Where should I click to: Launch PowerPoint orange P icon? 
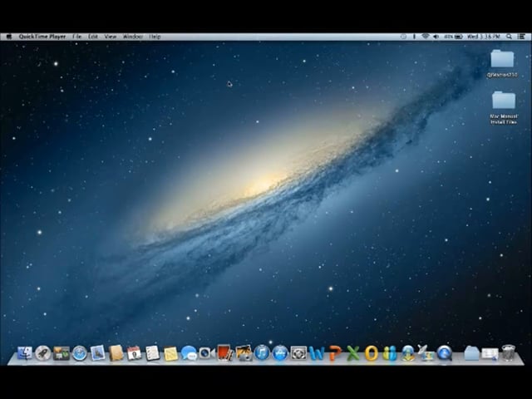pyautogui.click(x=335, y=353)
